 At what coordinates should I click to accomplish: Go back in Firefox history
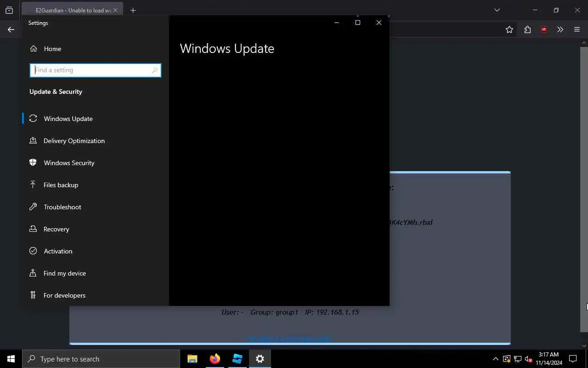coord(11,29)
